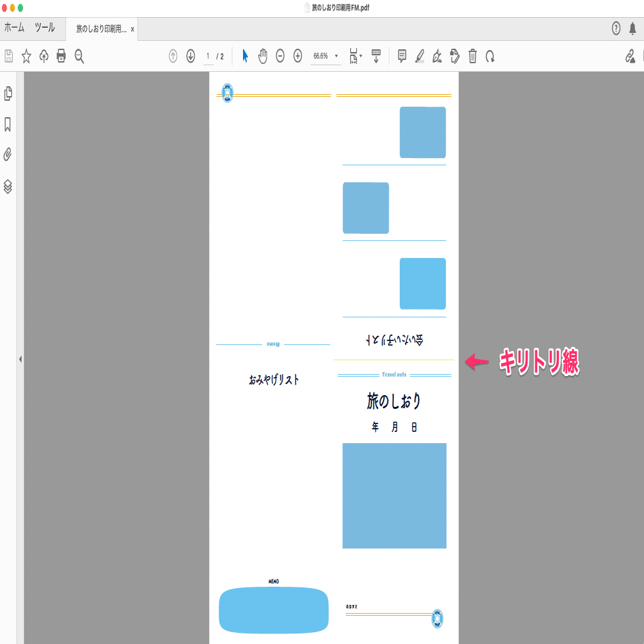Close the 旅のしおり印刷用 document tab
This screenshot has width=644, height=644.
click(132, 29)
